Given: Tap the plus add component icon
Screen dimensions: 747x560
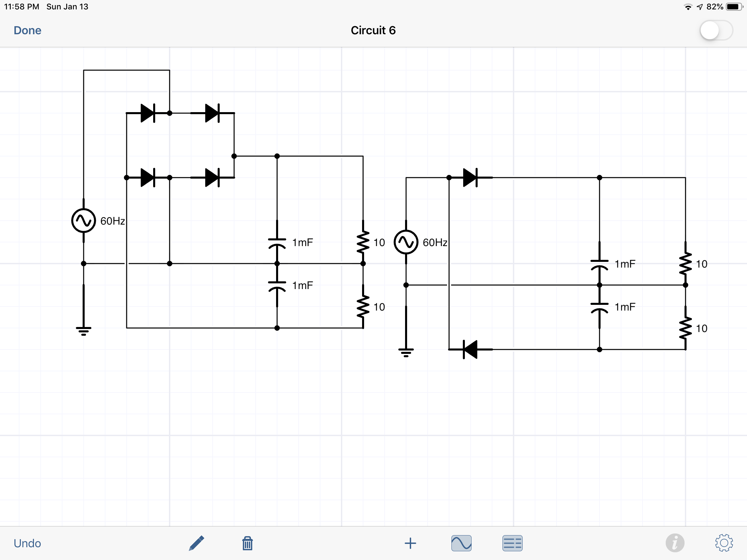Looking at the screenshot, I should 410,543.
